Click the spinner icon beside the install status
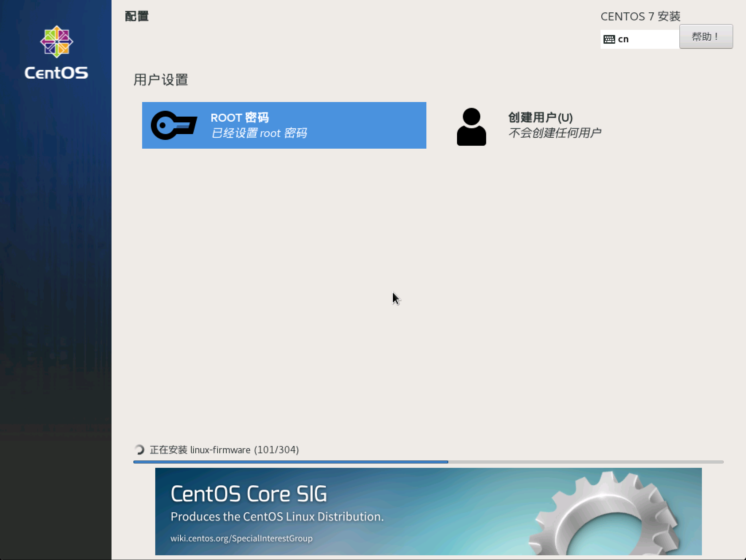This screenshot has width=746, height=560. coord(140,450)
